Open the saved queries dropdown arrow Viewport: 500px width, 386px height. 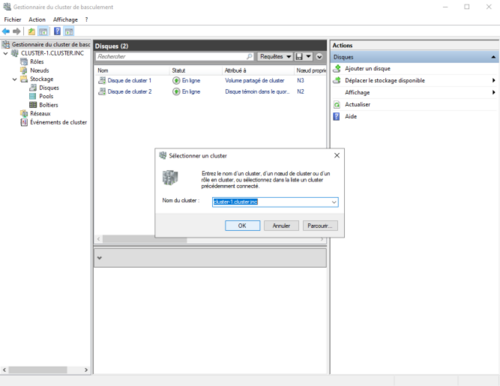click(x=309, y=57)
